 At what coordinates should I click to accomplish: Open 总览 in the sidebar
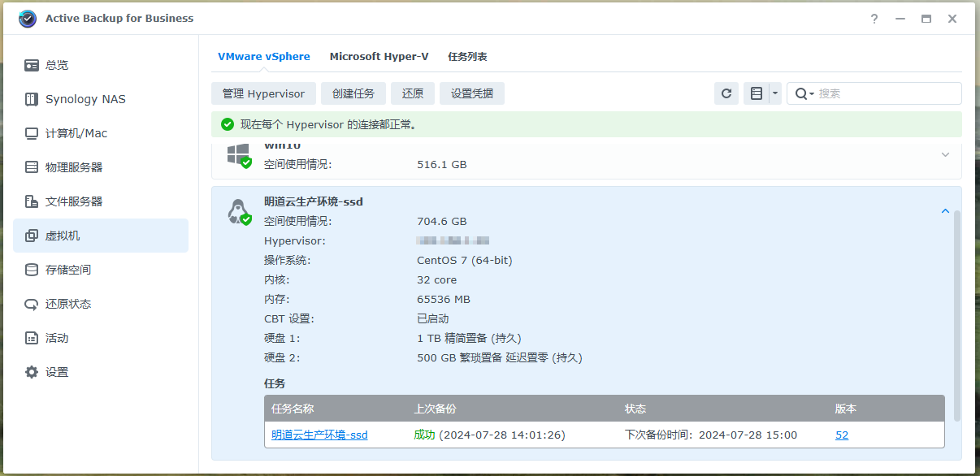[57, 65]
